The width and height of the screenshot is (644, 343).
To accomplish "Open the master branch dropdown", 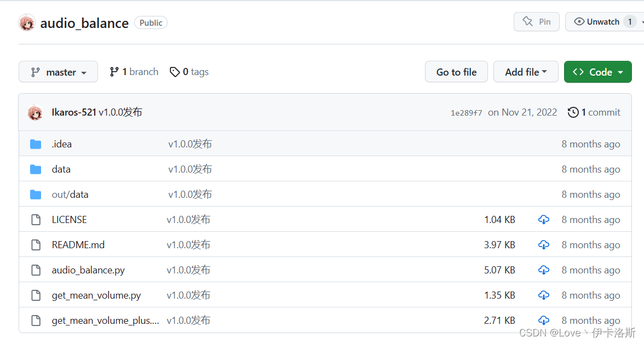I will (58, 72).
